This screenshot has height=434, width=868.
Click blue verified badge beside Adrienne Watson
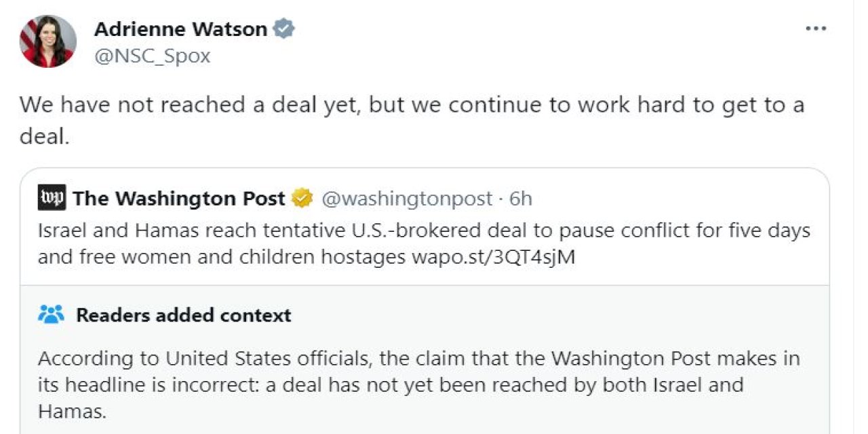pos(283,29)
